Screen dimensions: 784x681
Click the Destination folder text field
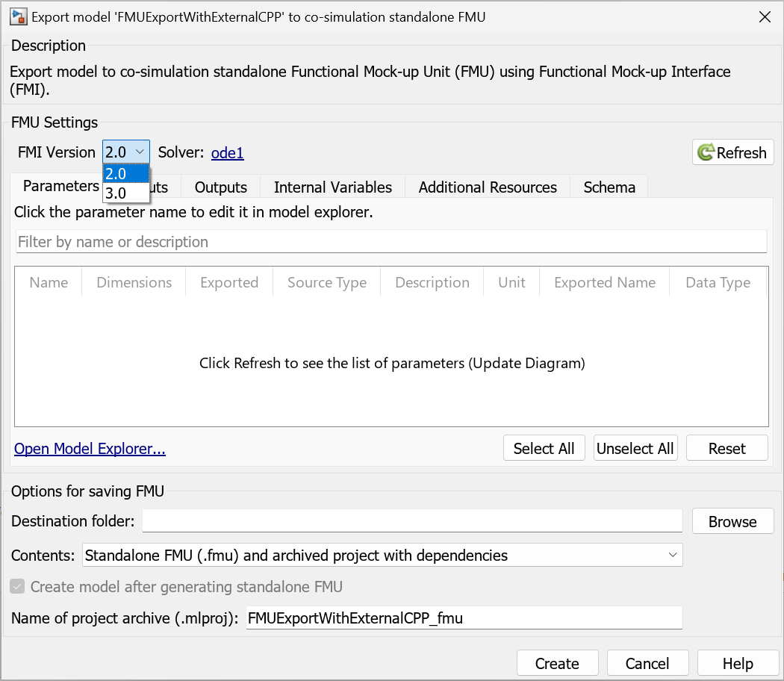click(x=411, y=520)
